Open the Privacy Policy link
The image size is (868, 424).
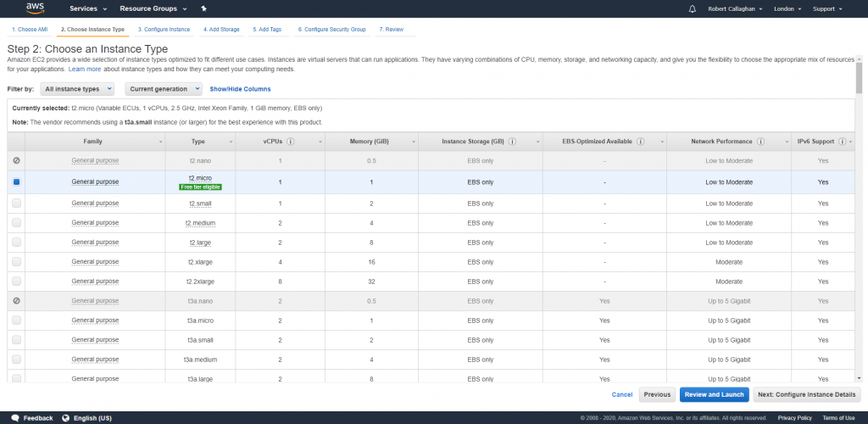(x=794, y=418)
